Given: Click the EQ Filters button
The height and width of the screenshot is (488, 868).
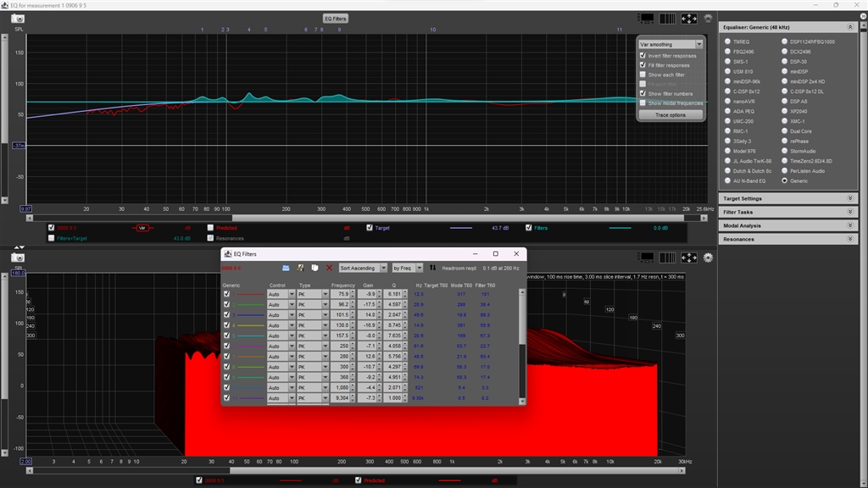Looking at the screenshot, I should 336,19.
